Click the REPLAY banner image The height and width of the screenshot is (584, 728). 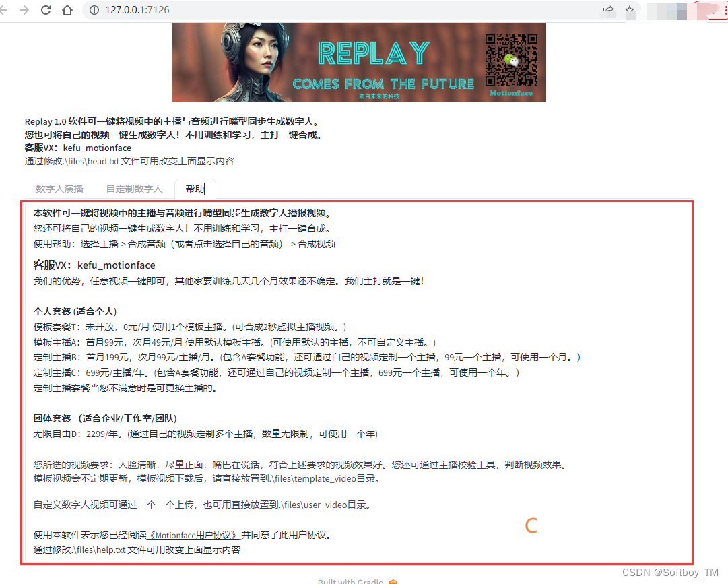(x=359, y=63)
